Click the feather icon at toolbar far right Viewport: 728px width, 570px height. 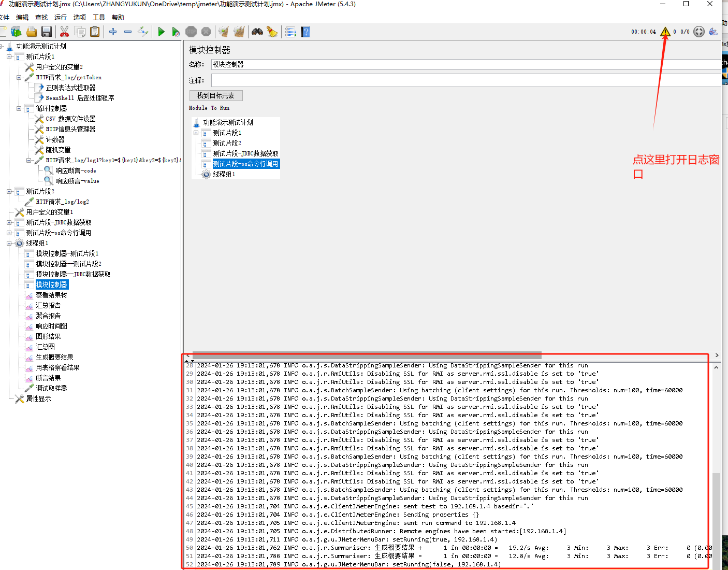pos(714,32)
